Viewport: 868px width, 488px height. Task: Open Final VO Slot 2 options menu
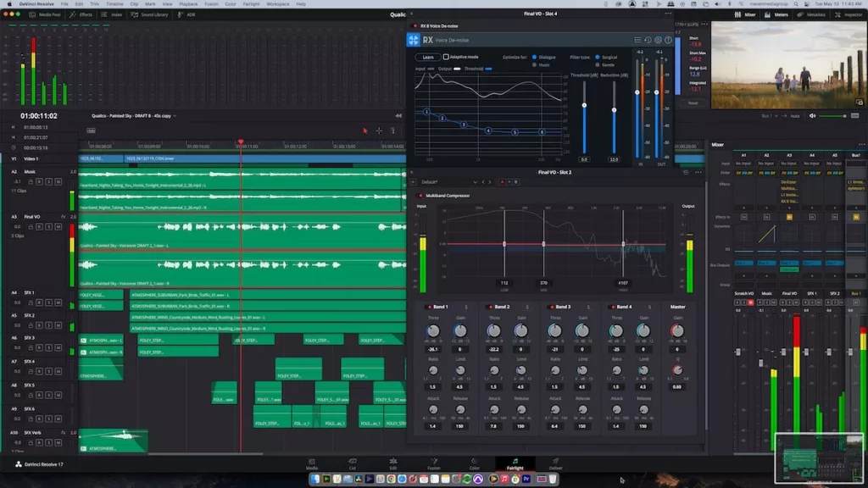(x=698, y=172)
